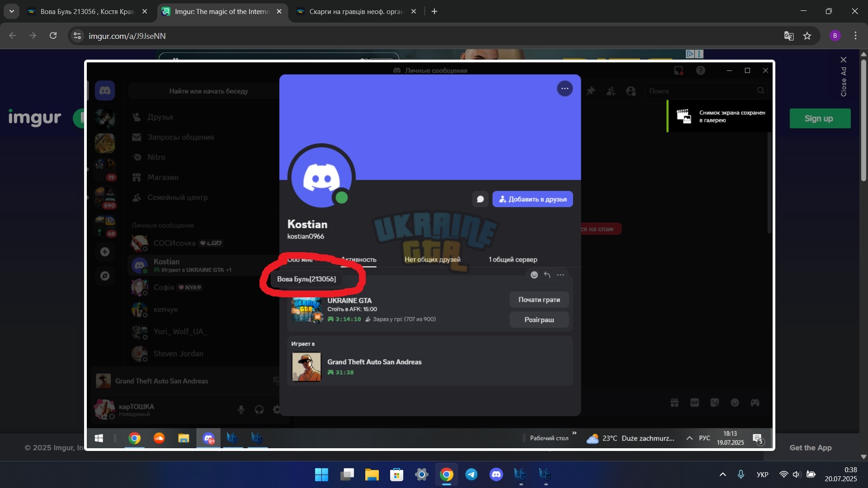Viewport: 868px width, 488px height.
Task: Open Settings gear on the Windows taskbar
Action: click(421, 474)
